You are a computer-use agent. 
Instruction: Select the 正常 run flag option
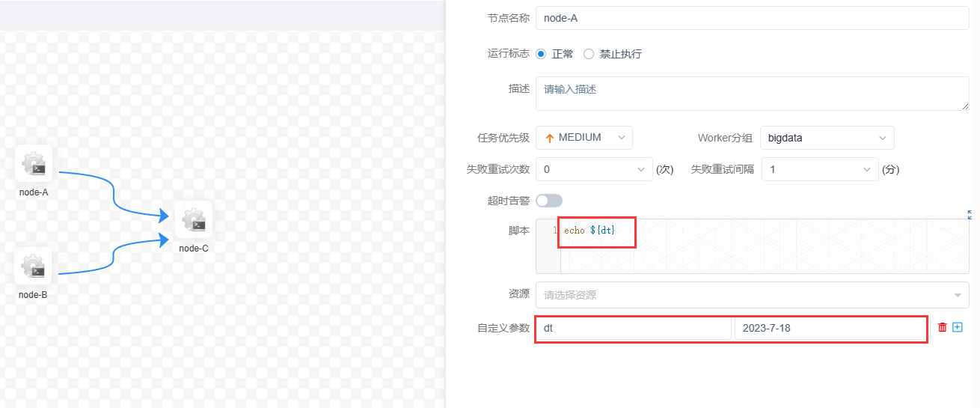[541, 54]
